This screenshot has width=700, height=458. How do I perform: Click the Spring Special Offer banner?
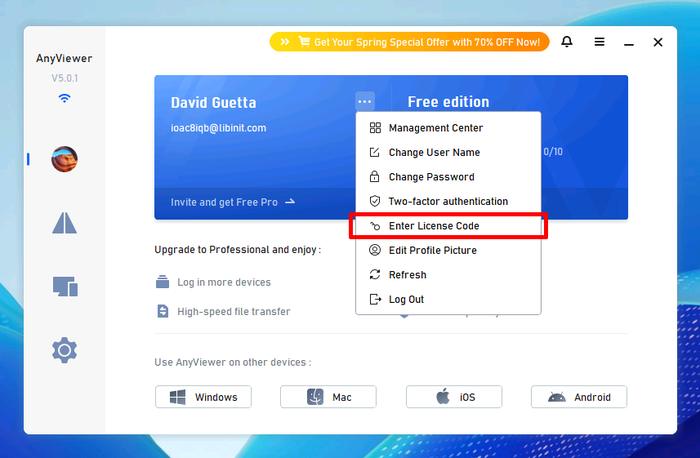click(409, 42)
